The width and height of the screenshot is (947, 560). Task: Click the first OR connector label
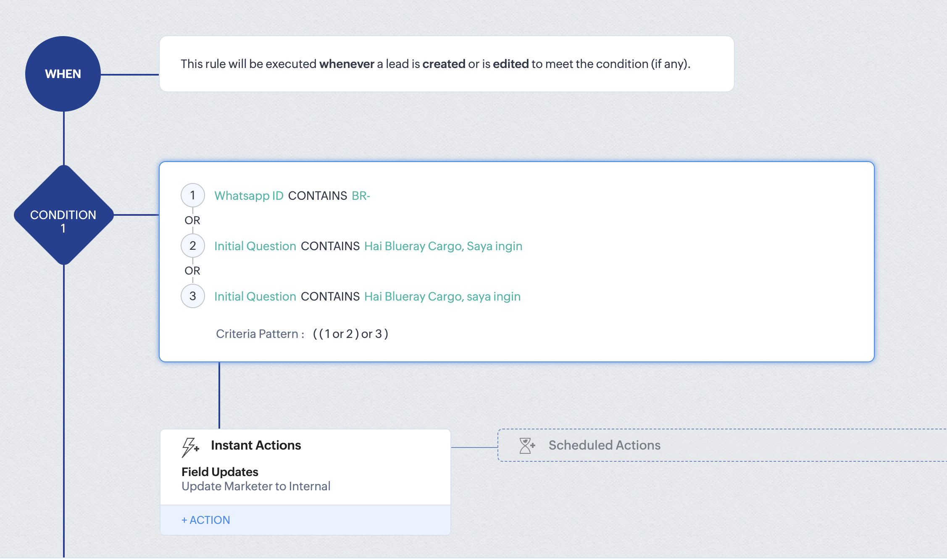[x=192, y=220]
